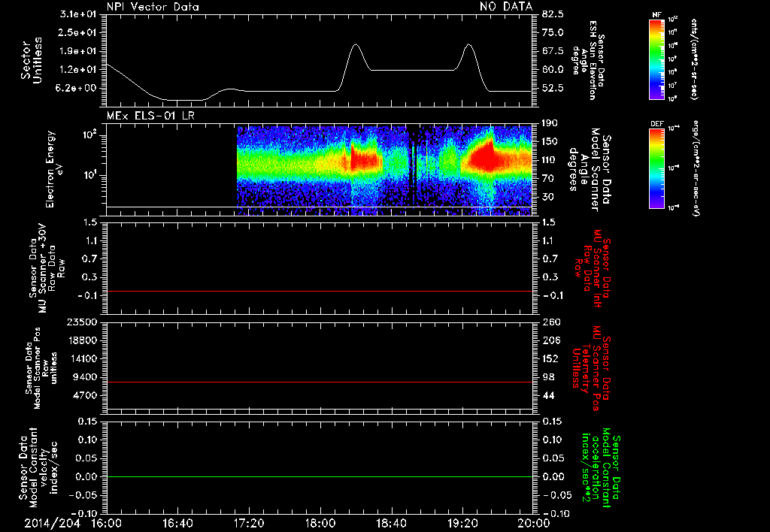Click the 'cnts/(cm**2-sr-sec)' units label

pos(694,59)
